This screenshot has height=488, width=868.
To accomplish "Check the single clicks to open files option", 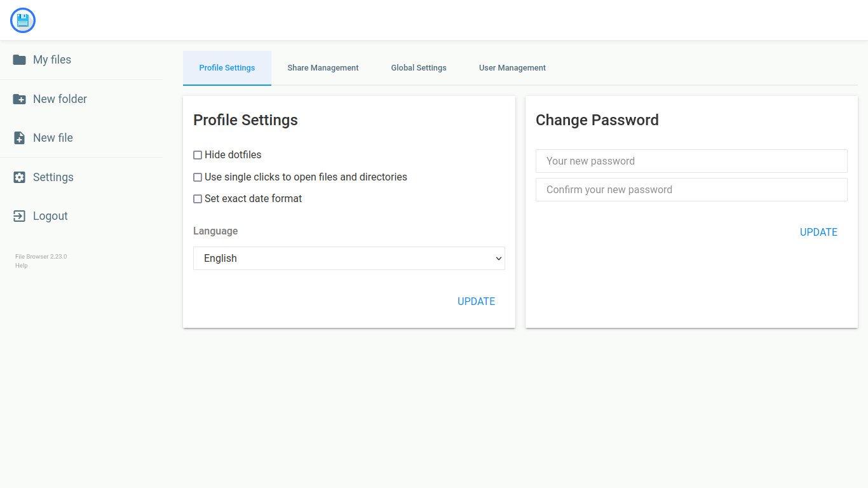I will (x=198, y=177).
